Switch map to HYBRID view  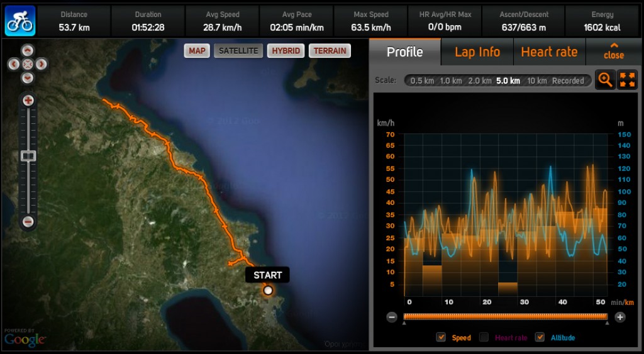286,51
